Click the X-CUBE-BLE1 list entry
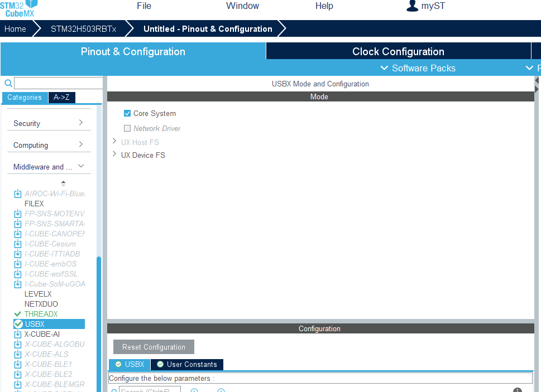The image size is (541, 392). point(49,364)
